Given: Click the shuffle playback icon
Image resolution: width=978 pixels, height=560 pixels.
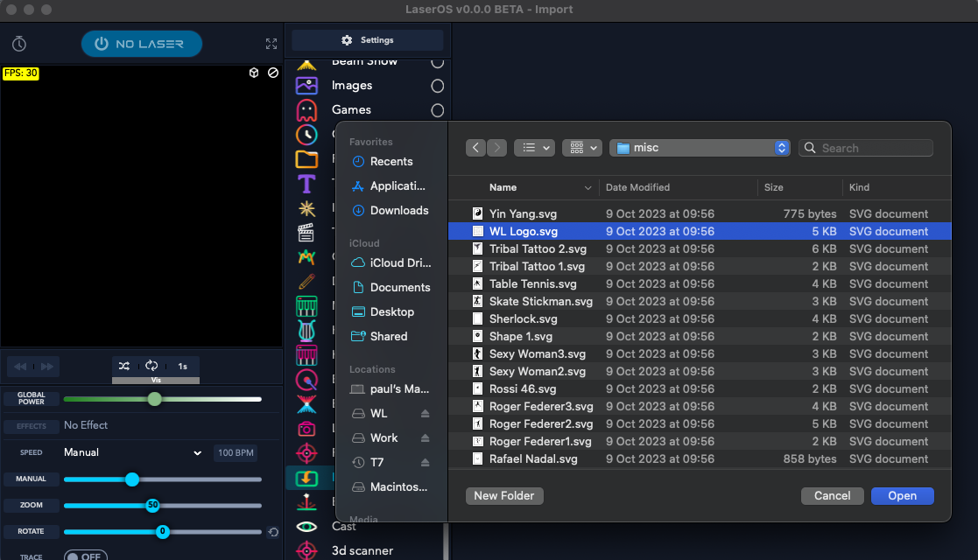Looking at the screenshot, I should coord(124,366).
